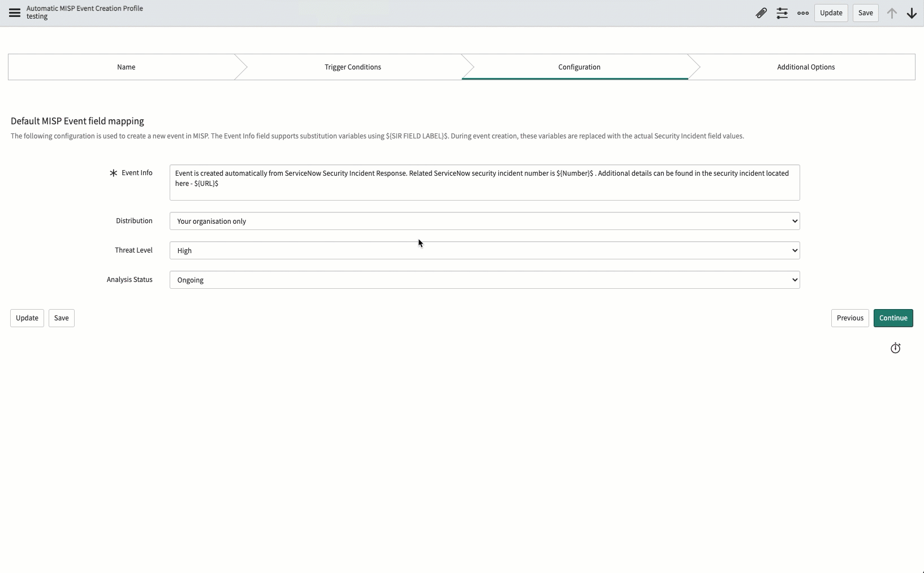Click the 'testing' record name in header

point(37,16)
